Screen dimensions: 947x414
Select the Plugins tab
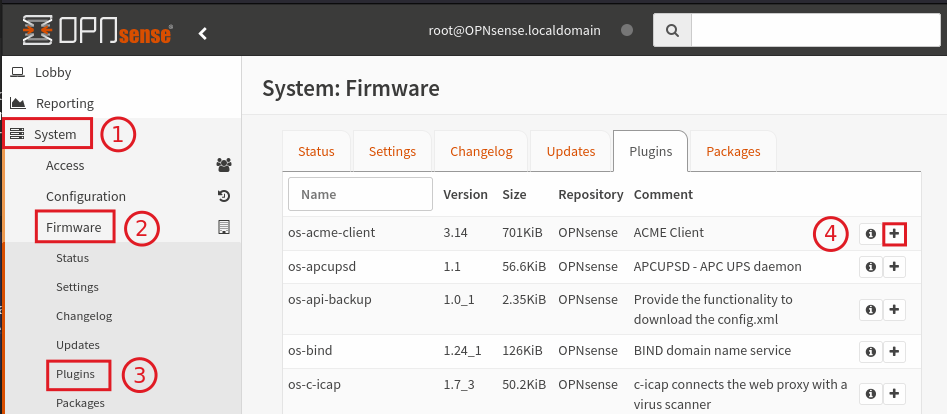tap(650, 151)
